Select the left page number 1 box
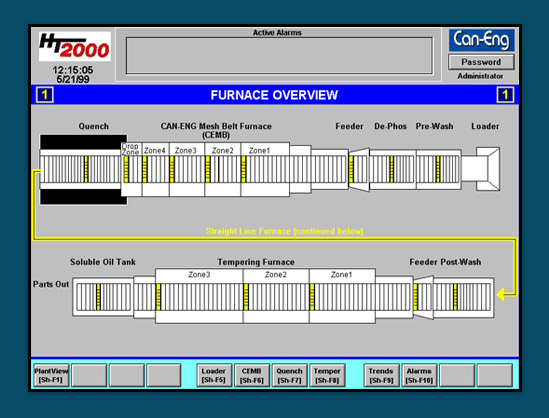The image size is (549, 418). click(45, 95)
